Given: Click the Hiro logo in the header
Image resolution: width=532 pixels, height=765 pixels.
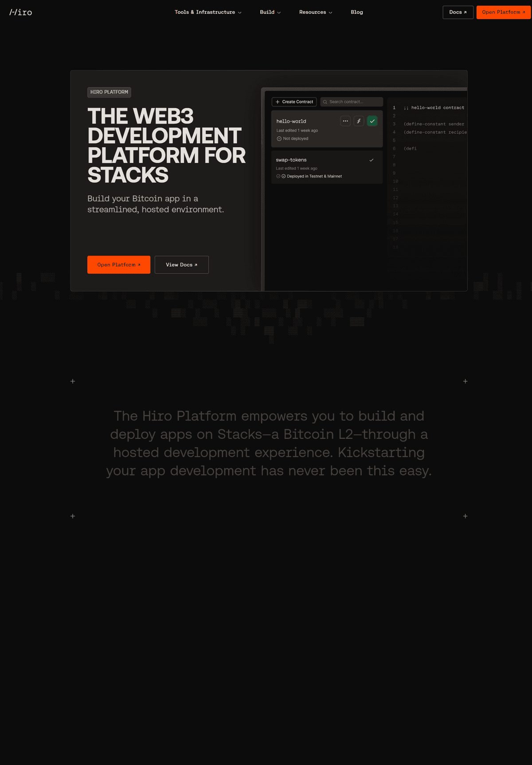Looking at the screenshot, I should coord(21,12).
